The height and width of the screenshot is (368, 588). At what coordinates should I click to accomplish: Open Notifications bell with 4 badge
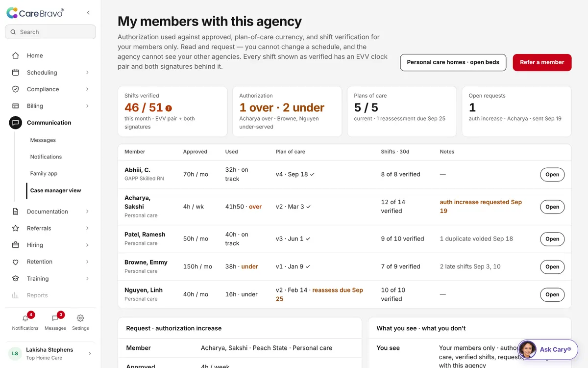(x=25, y=318)
